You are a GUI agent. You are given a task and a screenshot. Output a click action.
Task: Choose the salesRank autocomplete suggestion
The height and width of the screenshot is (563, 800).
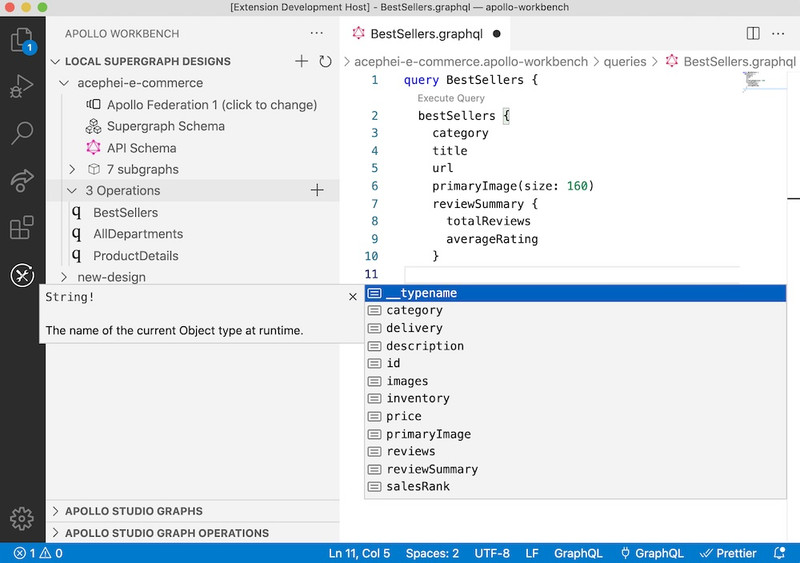[576, 487]
